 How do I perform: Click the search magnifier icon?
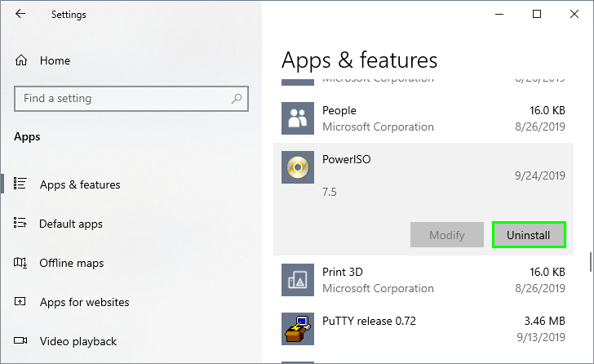coord(237,99)
